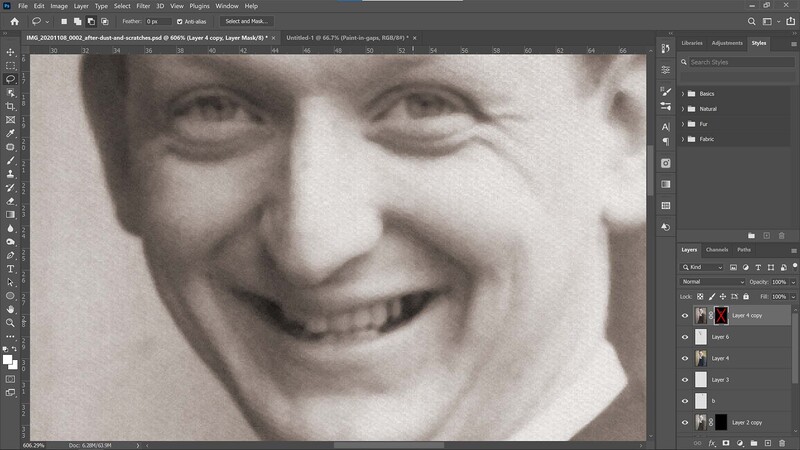Image resolution: width=800 pixels, height=450 pixels.
Task: Create new adjustment layer icon
Action: (x=740, y=443)
